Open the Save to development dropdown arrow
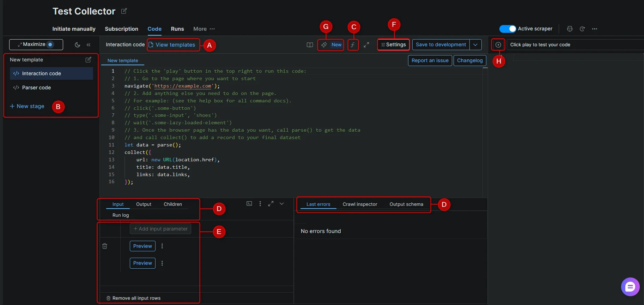 pyautogui.click(x=475, y=45)
